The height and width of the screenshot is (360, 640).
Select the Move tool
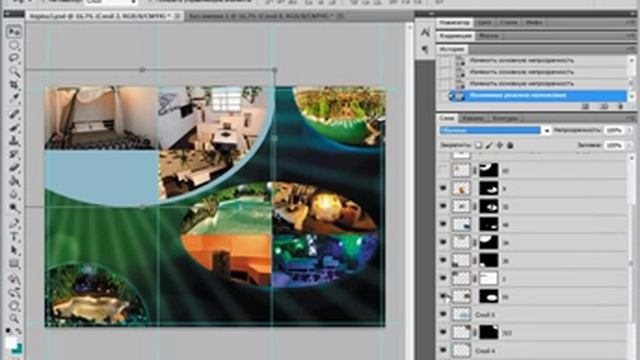point(15,32)
